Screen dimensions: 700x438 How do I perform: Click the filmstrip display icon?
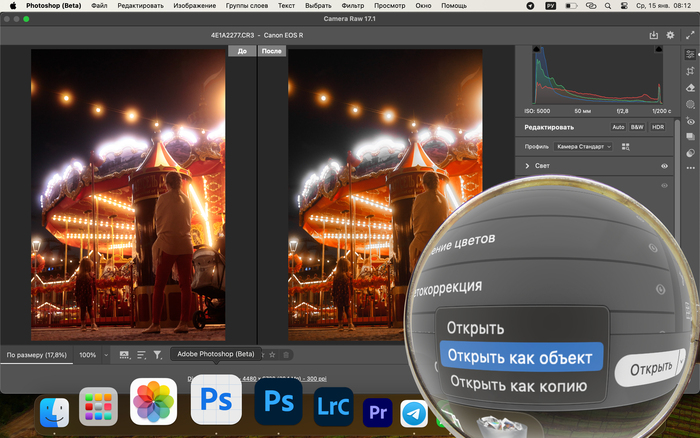(x=125, y=355)
